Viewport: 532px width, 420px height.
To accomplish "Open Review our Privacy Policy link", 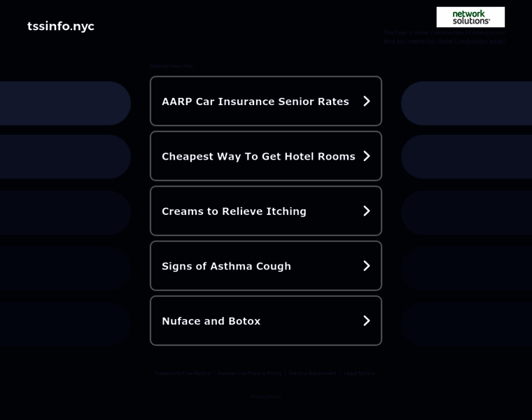I will pyautogui.click(x=249, y=373).
